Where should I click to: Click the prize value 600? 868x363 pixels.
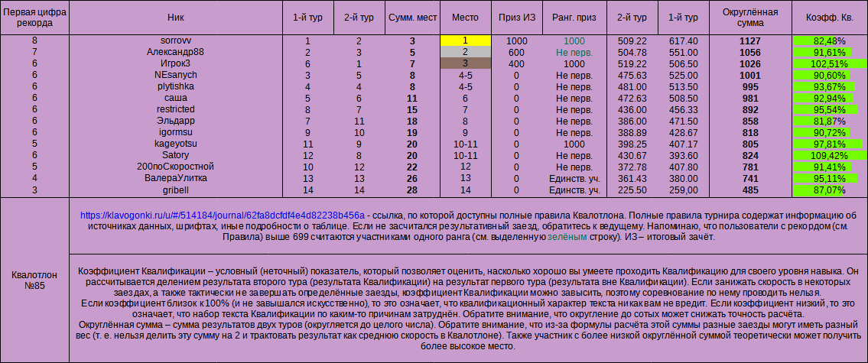[x=517, y=52]
